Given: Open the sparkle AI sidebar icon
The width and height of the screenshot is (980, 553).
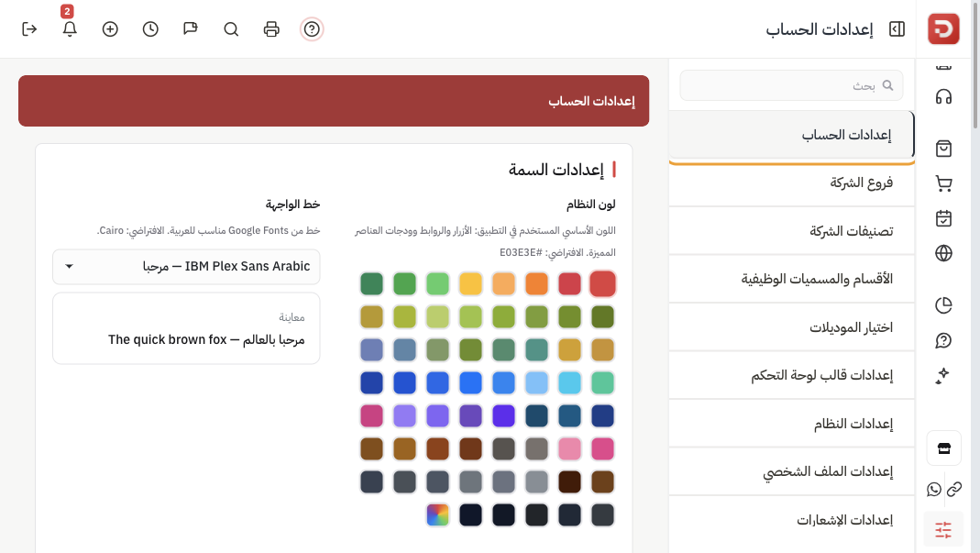Looking at the screenshot, I should 943,375.
